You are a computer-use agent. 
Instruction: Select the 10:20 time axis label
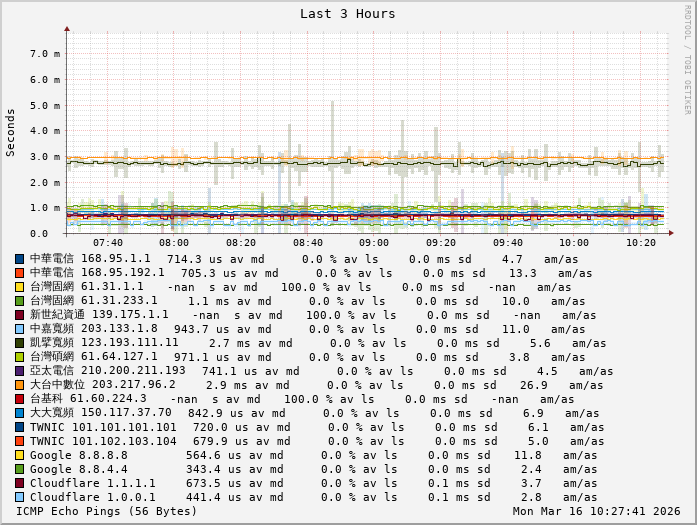640,243
